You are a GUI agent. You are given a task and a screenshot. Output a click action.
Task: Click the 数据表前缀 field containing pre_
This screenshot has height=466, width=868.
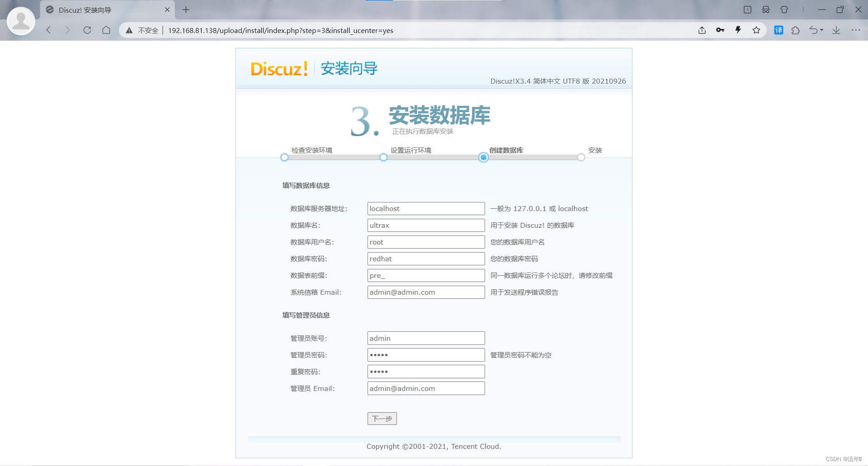click(x=426, y=276)
